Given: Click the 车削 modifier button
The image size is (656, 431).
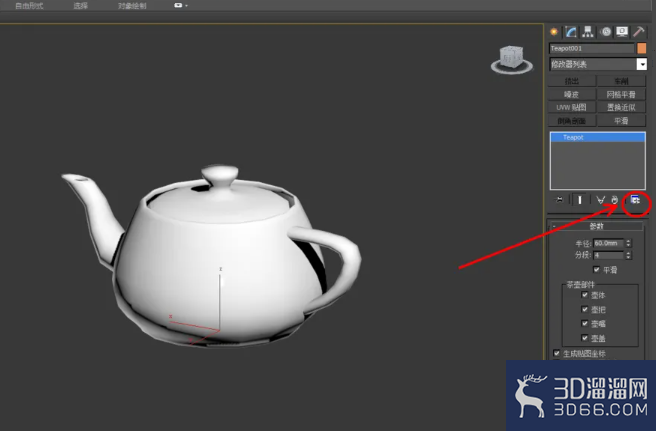Looking at the screenshot, I should point(621,81).
